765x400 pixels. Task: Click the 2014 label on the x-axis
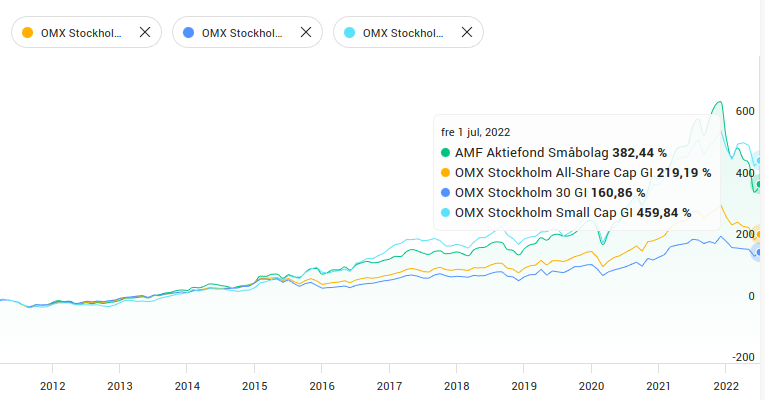coord(187,386)
